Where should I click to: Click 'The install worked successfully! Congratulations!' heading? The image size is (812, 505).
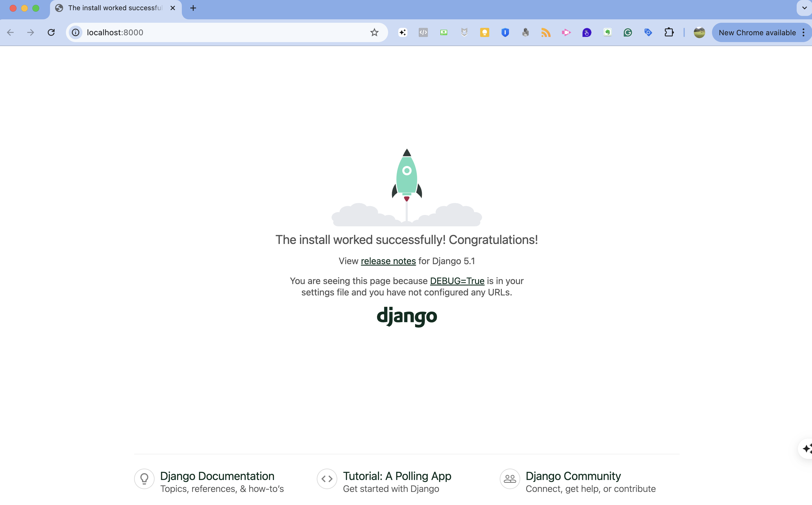(406, 240)
